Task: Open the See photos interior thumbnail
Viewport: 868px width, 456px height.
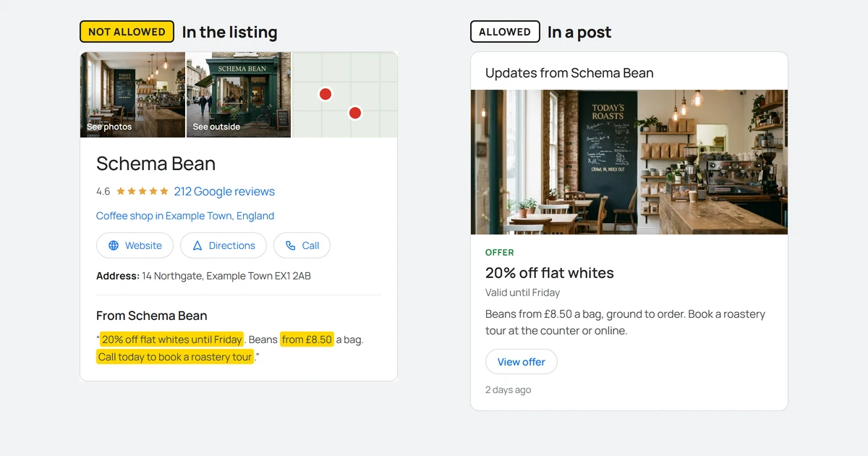Action: (132, 94)
